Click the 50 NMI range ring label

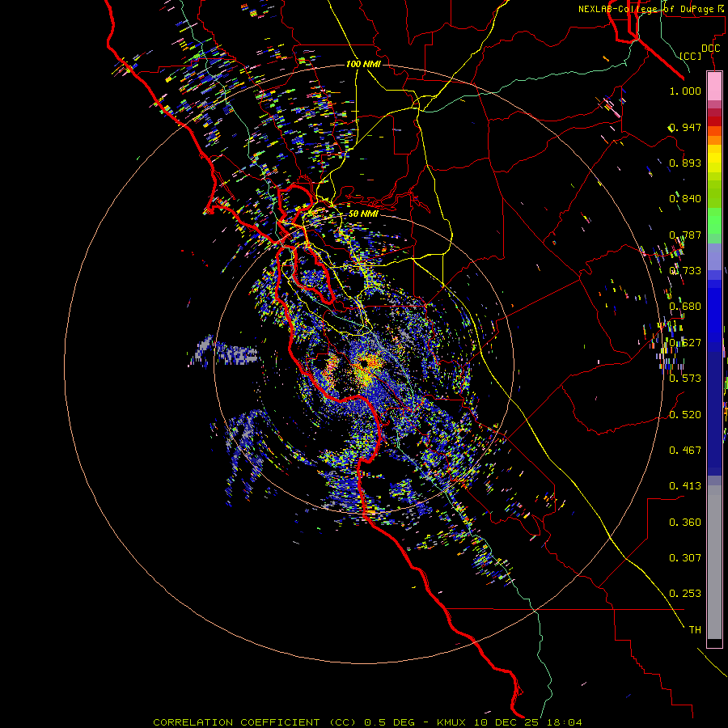363,214
